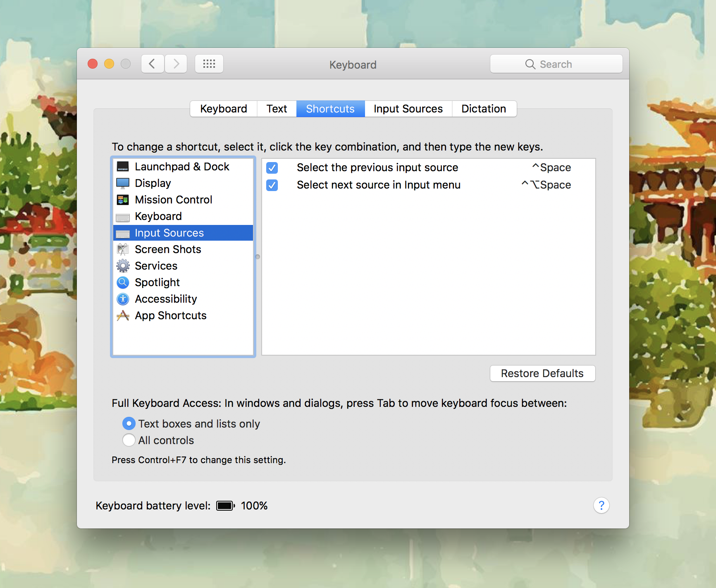Screen dimensions: 716x588
Task: Click the App Shortcuts icon
Action: click(123, 316)
